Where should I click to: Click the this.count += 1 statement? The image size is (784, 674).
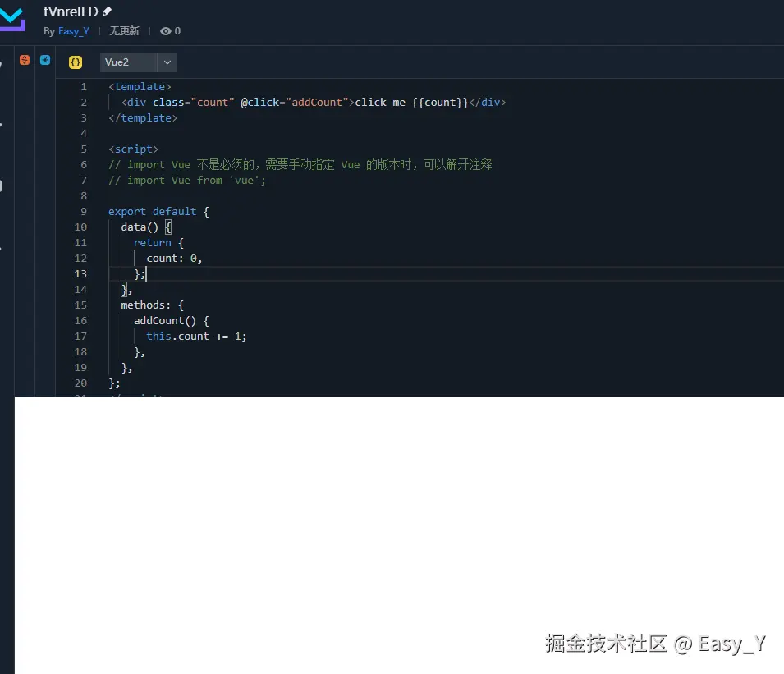[196, 336]
